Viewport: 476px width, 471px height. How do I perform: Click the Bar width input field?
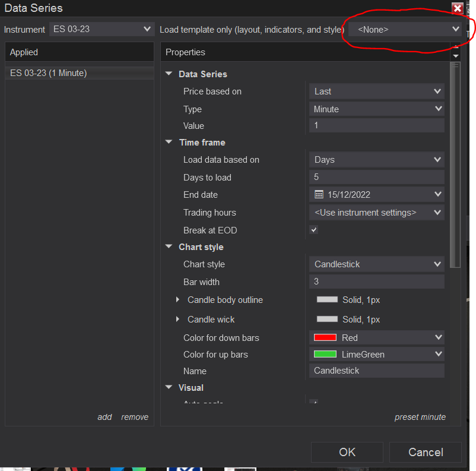click(x=377, y=282)
